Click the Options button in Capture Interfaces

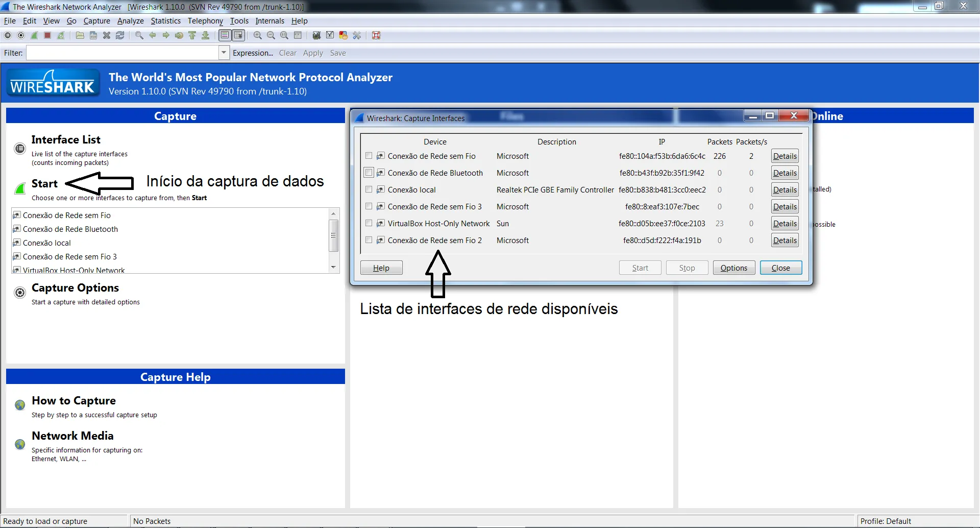click(x=733, y=268)
